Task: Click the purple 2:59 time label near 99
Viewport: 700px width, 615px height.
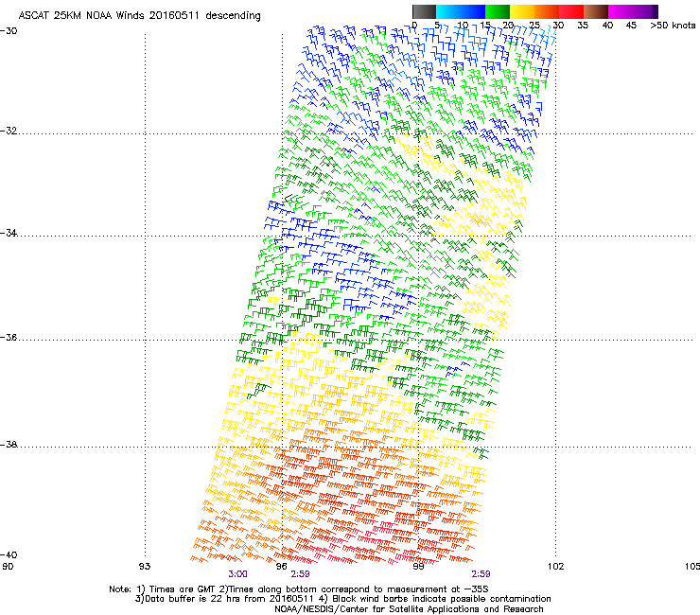Action: coord(481,574)
